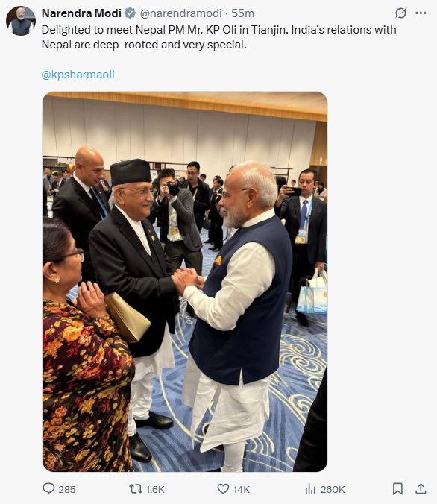Open view analytics bar chart icon

tap(310, 489)
